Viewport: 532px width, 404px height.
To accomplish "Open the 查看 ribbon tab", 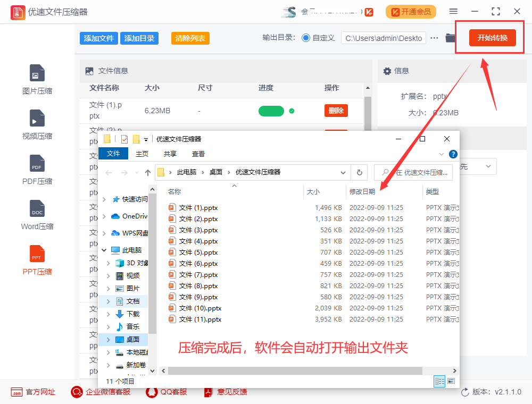I will click(x=198, y=154).
